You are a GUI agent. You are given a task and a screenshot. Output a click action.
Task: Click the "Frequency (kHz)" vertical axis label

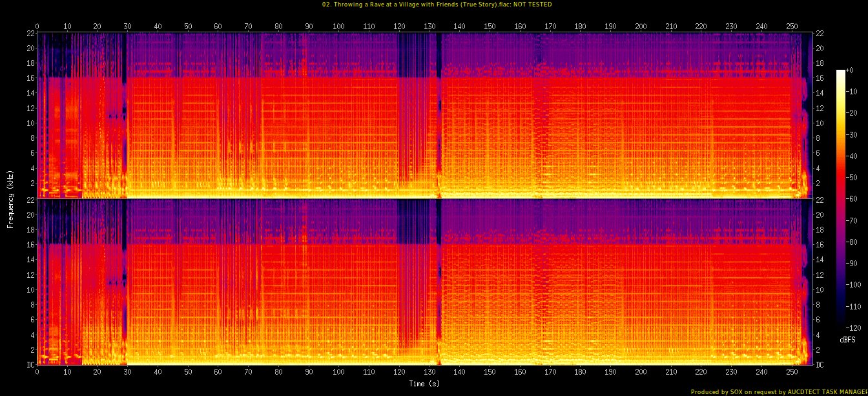coord(10,198)
